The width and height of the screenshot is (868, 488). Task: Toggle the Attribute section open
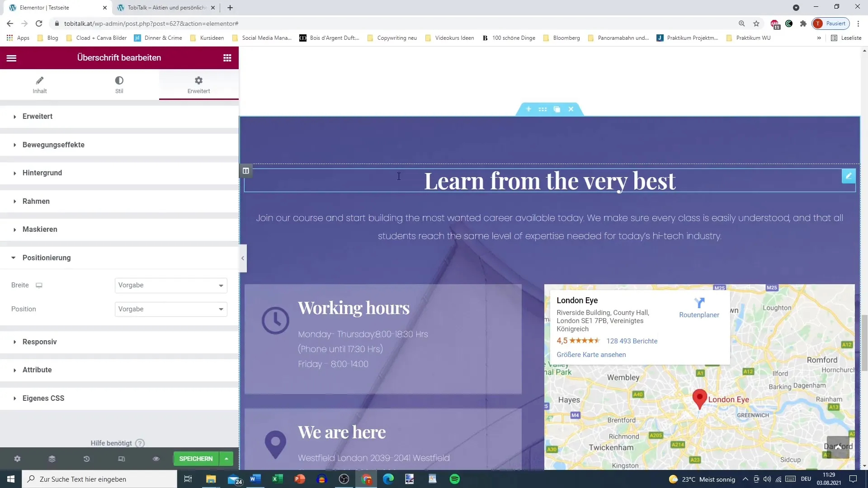point(37,370)
